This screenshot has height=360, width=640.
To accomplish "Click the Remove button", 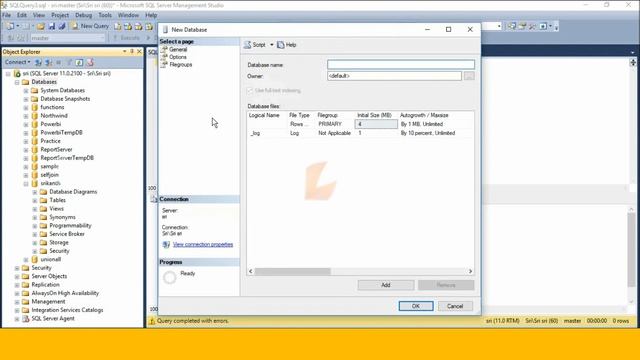I will 446,285.
